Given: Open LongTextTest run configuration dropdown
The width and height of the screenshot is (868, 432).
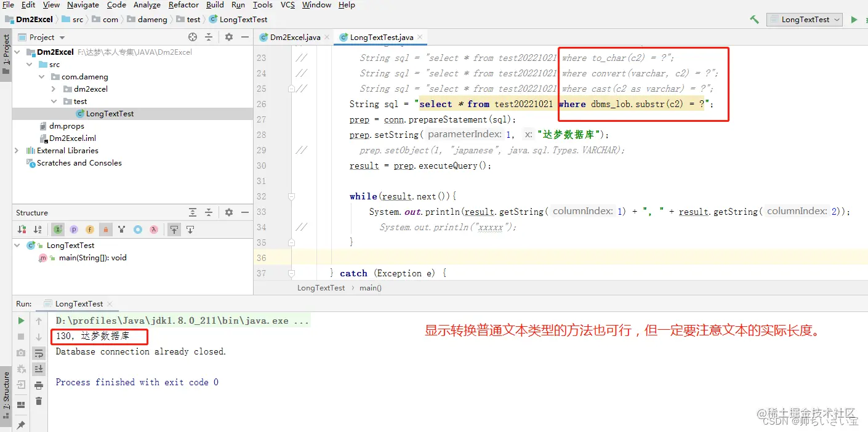Looking at the screenshot, I should tap(805, 20).
